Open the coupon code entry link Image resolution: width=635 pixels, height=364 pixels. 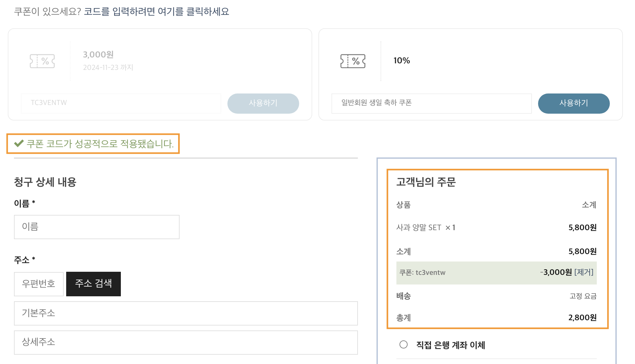(x=157, y=12)
